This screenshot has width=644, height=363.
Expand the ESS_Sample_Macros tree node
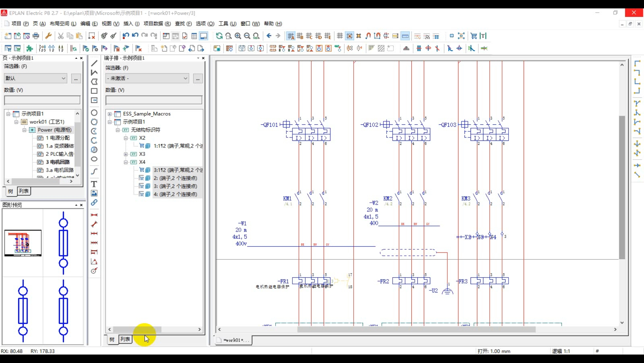click(x=110, y=114)
